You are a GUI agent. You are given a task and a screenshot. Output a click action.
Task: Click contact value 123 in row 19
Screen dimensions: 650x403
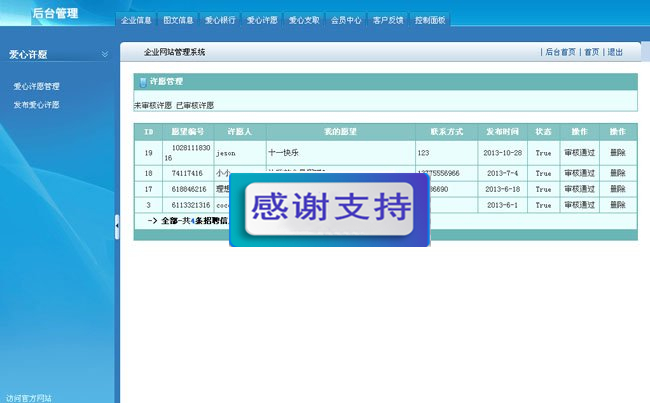tap(423, 153)
